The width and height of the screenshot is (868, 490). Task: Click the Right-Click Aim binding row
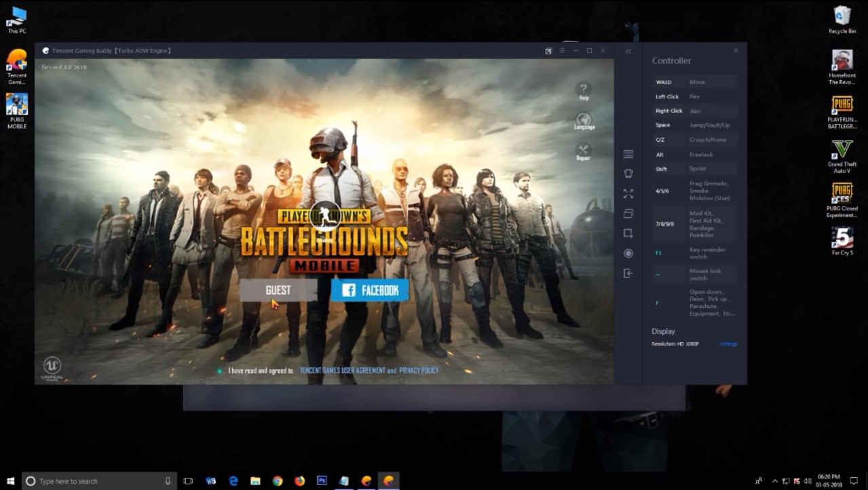[x=694, y=111]
